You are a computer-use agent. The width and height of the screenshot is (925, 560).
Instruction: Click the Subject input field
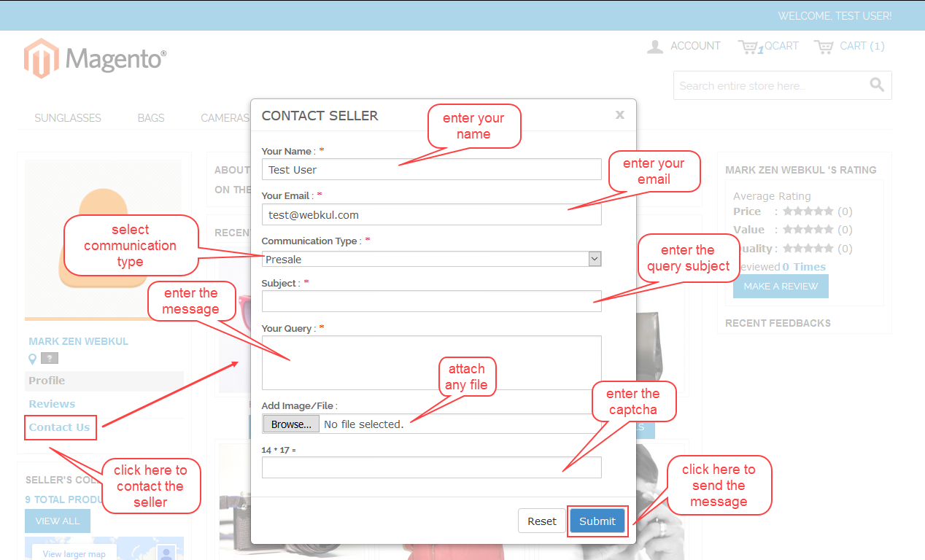(x=432, y=301)
